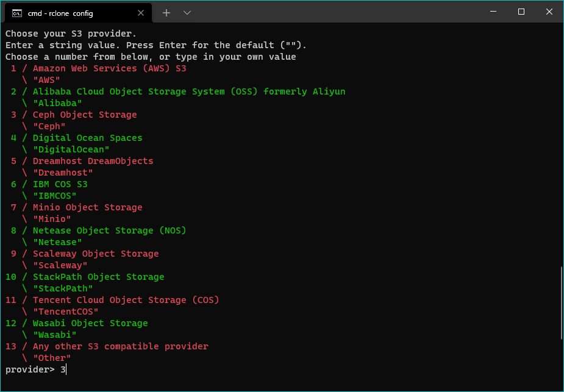This screenshot has height=392, width=564.
Task: Minimize the terminal window
Action: (493, 12)
